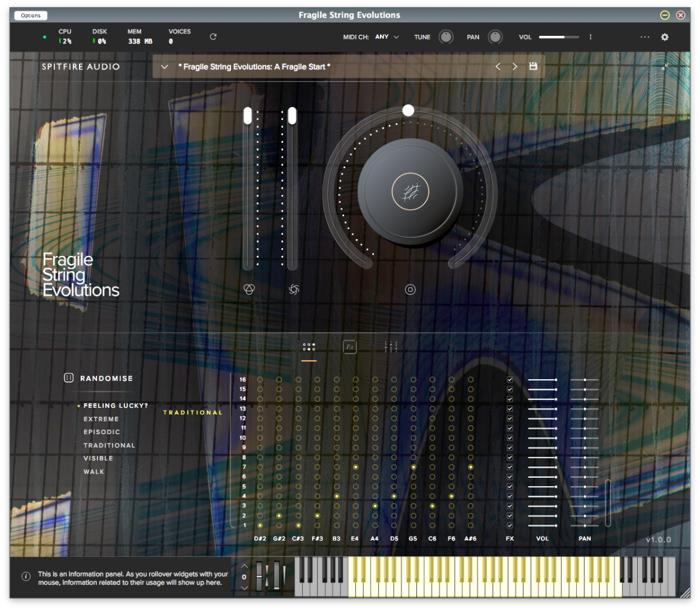The image size is (700, 610).
Task: Open the mixer sliders tab icon
Action: [391, 347]
